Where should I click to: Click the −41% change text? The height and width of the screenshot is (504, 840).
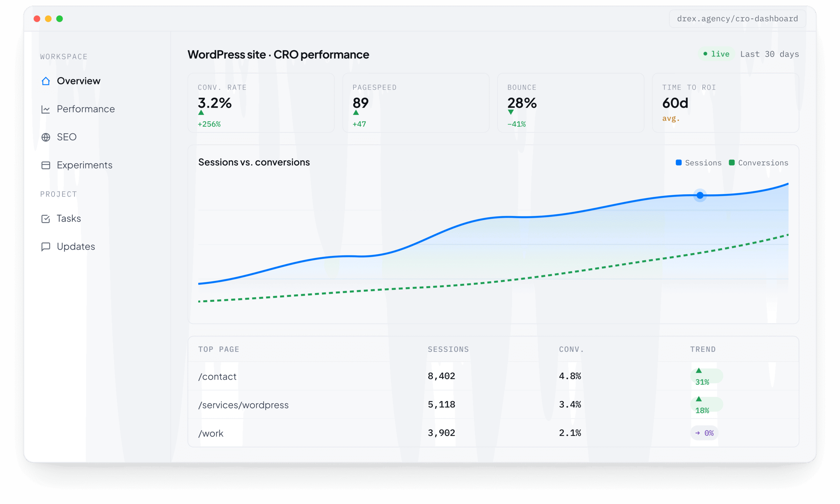[x=516, y=124]
